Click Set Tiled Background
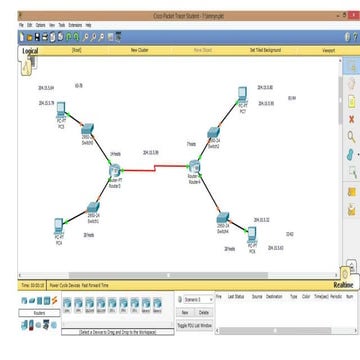 click(265, 50)
